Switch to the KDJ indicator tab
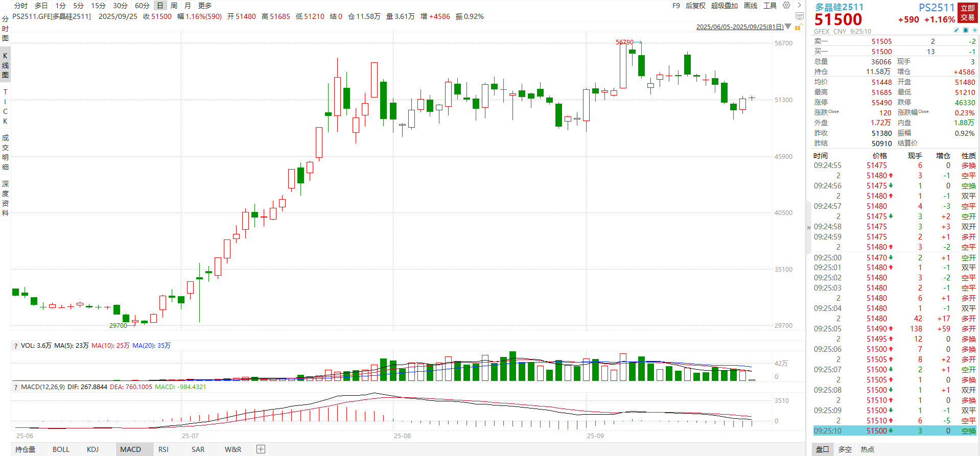 (x=92, y=449)
